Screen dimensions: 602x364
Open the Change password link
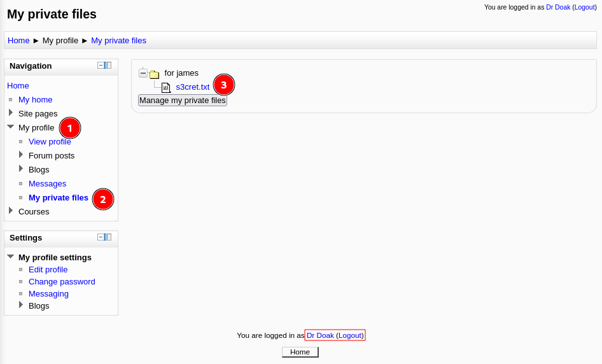coord(62,282)
